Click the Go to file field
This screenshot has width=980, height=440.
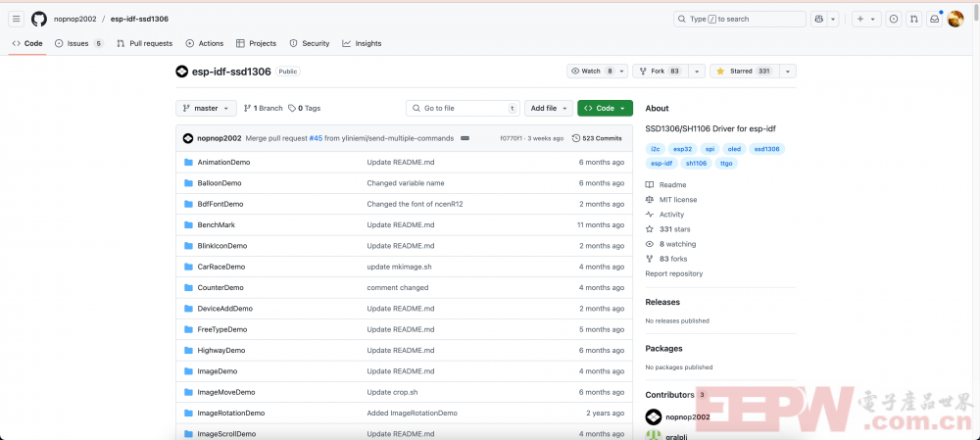pos(464,108)
